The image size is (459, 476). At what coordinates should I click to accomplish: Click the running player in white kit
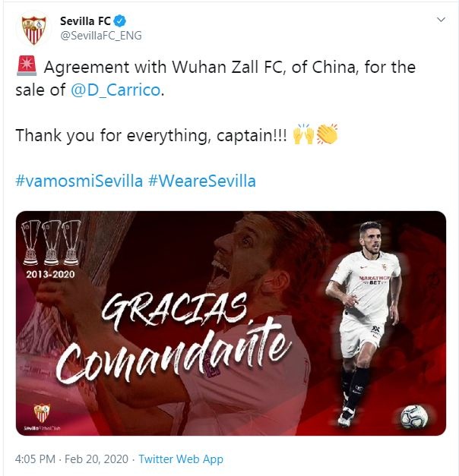coord(363,324)
